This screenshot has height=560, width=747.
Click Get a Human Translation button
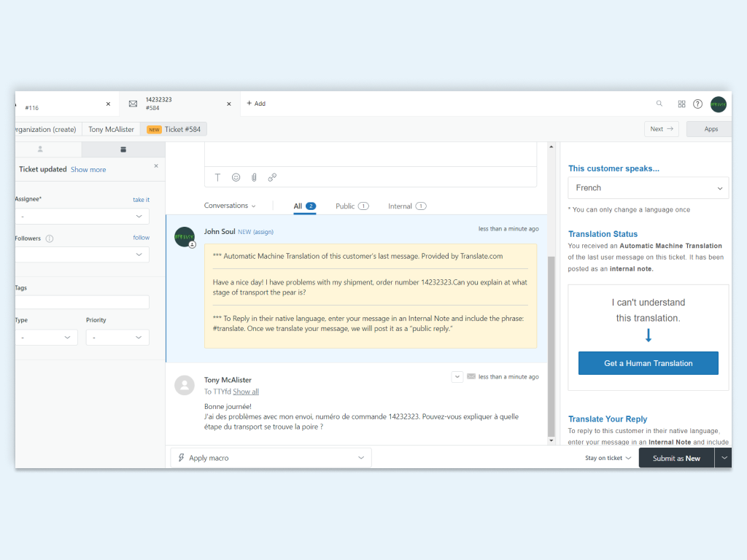(648, 363)
